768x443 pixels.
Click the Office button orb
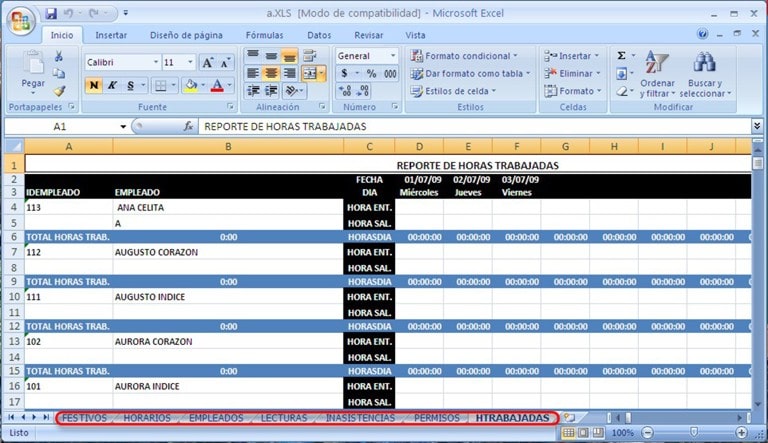pyautogui.click(x=21, y=21)
